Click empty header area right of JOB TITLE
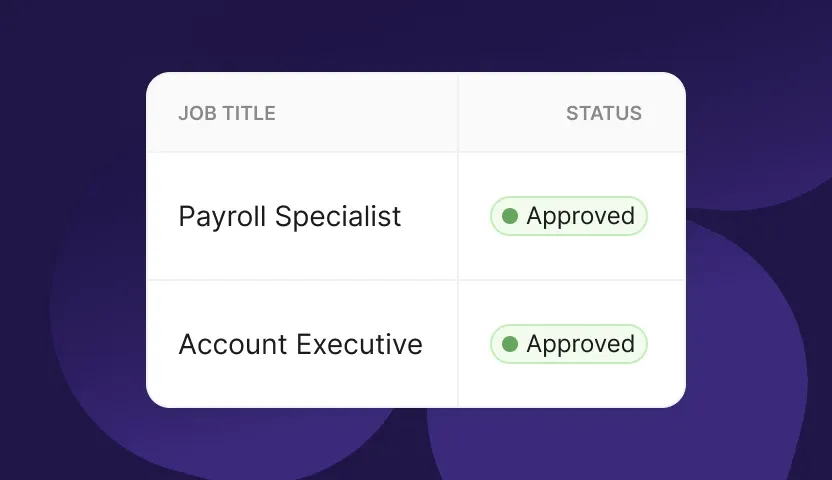The width and height of the screenshot is (832, 480). coord(370,113)
